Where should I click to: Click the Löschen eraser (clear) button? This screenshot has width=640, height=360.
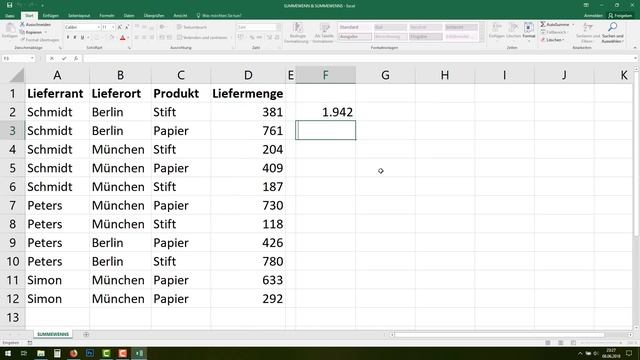(x=552, y=40)
